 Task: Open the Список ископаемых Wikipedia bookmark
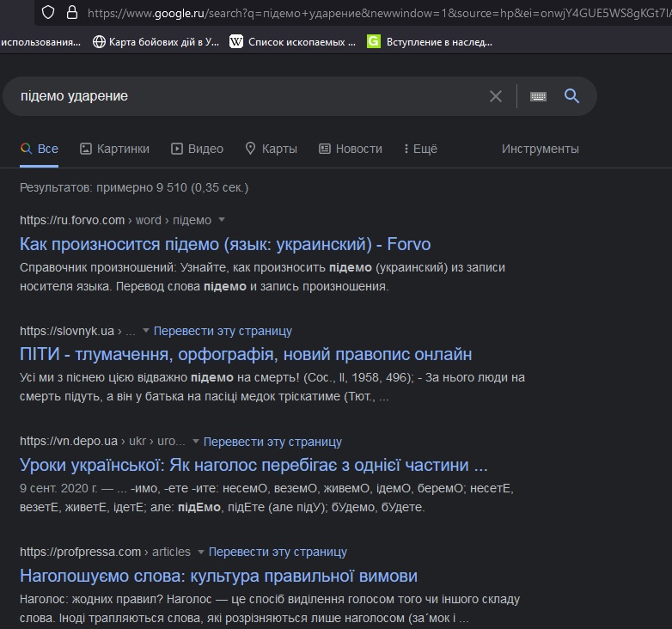(292, 42)
